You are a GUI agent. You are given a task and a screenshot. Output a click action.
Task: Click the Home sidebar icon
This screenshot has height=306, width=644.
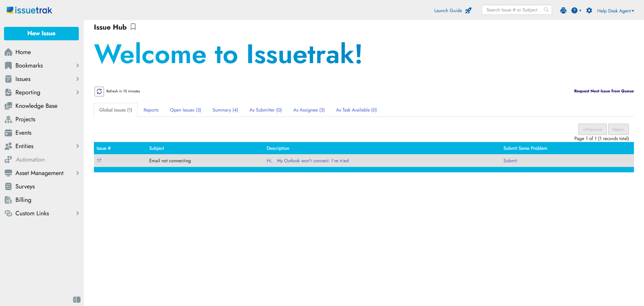(x=8, y=52)
